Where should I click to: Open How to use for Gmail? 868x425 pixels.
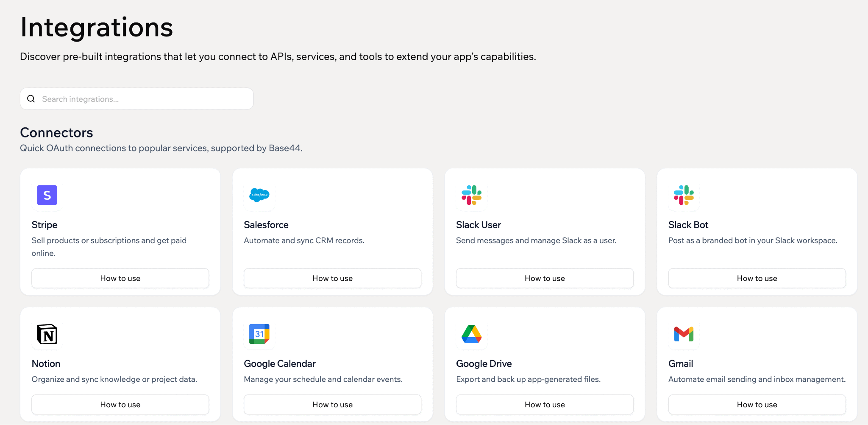[757, 405]
